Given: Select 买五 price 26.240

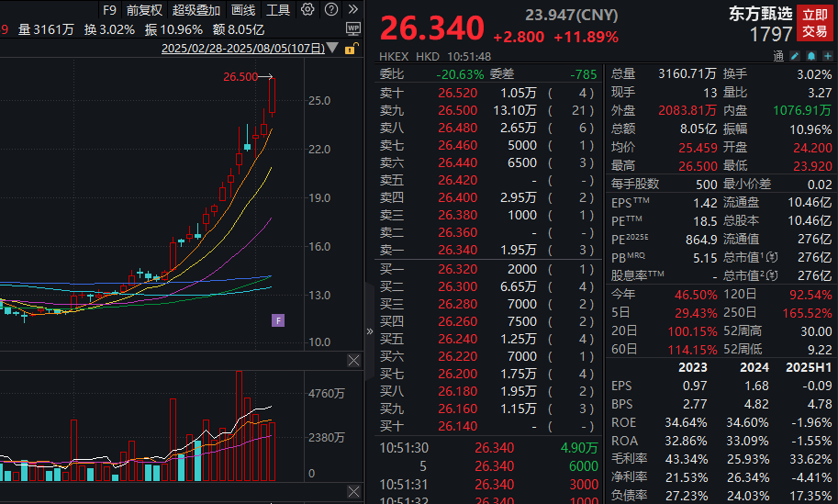Looking at the screenshot, I should click(x=457, y=340).
